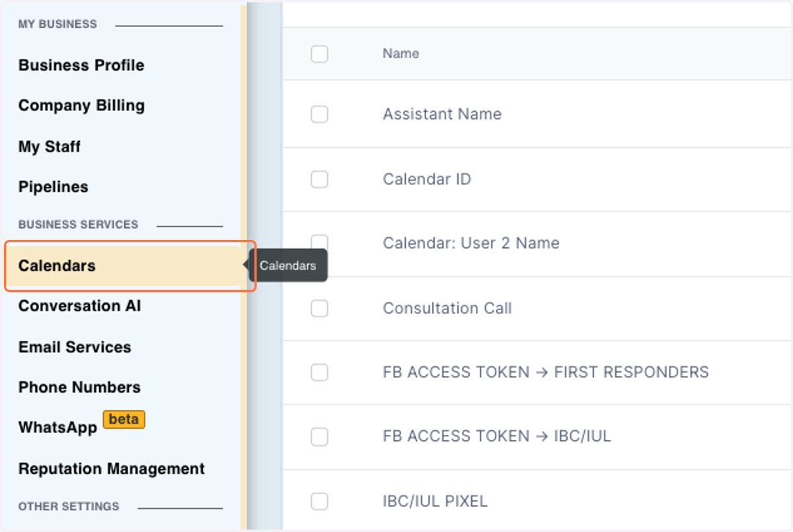The image size is (793, 532).
Task: Toggle the select-all checkbox beside Name header
Action: point(319,54)
